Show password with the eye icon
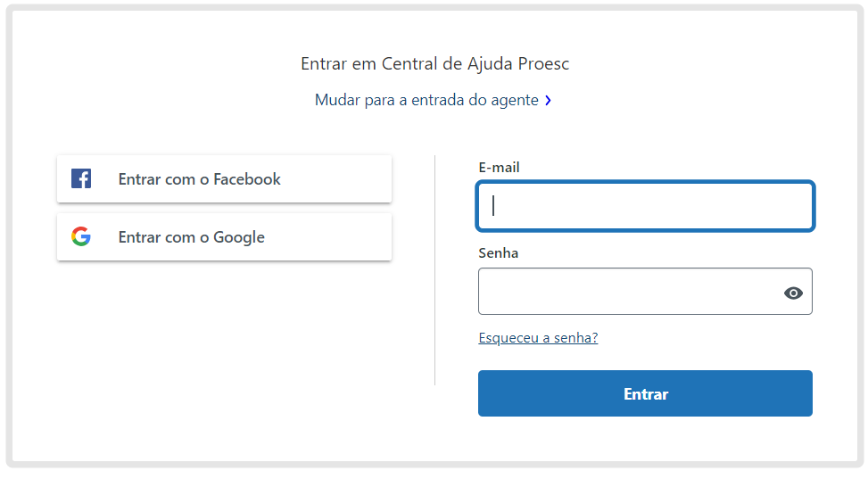The width and height of the screenshot is (868, 479). click(x=793, y=293)
